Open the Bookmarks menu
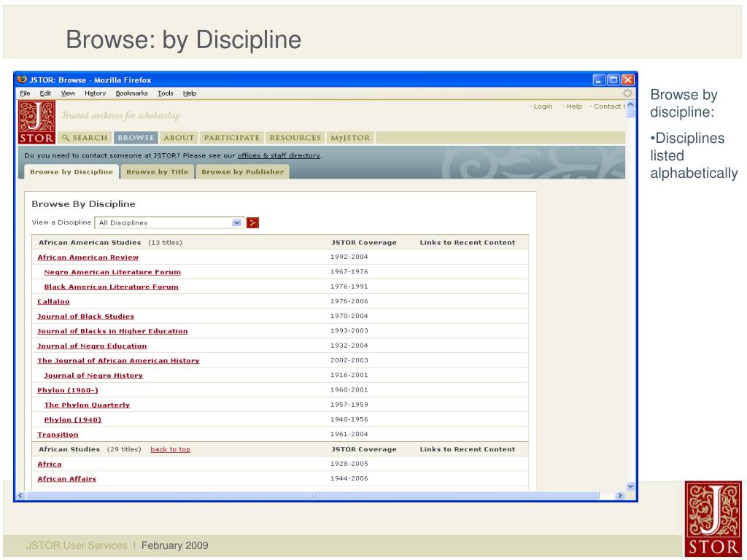Image resolution: width=747 pixels, height=560 pixels. click(131, 93)
